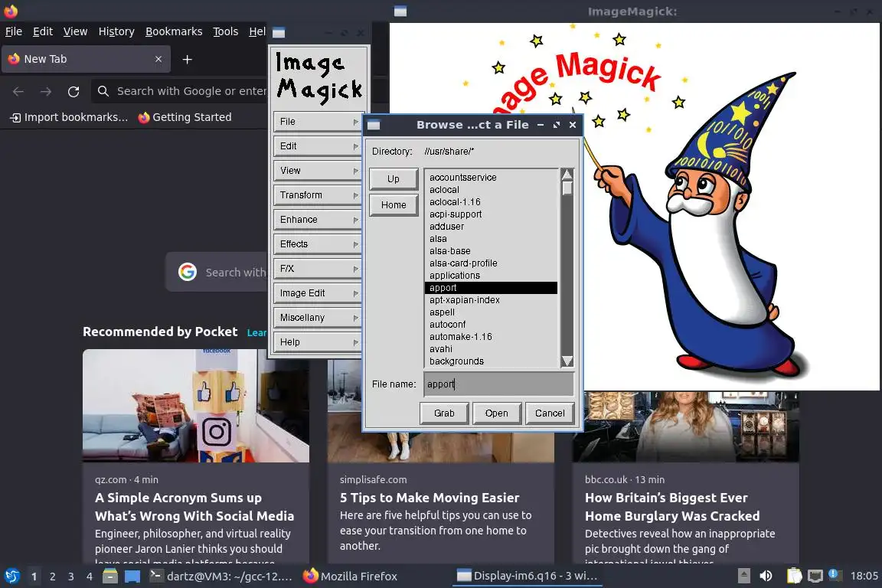The height and width of the screenshot is (588, 882).
Task: Open Firefox History menu
Action: point(116,31)
